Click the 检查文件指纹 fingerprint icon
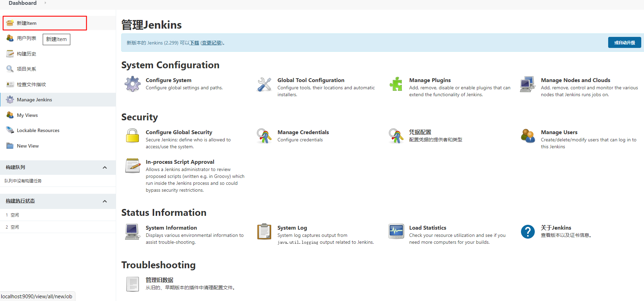 point(10,84)
